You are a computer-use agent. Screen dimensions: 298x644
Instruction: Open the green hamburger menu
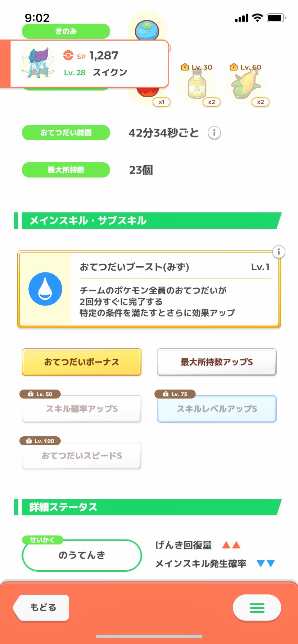257,608
